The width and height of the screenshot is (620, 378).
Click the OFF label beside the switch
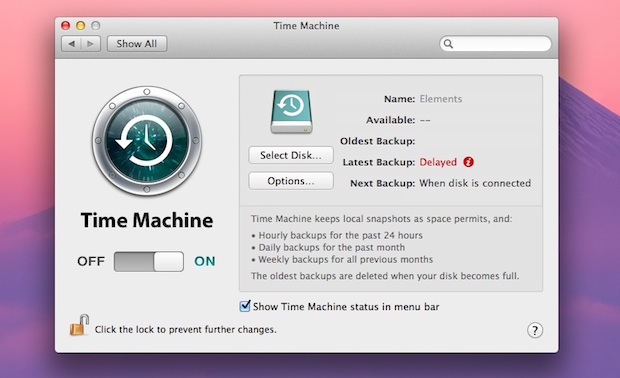tap(91, 261)
